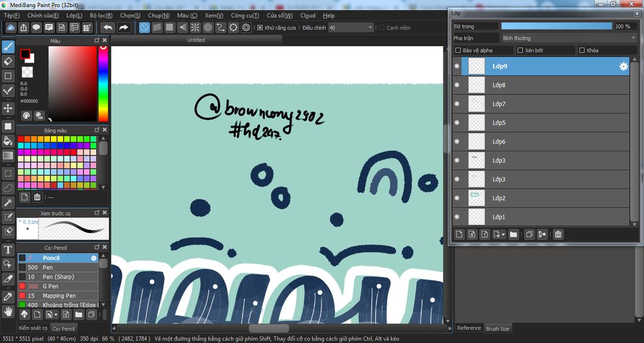Select the Brush tool in the left toolbar
Image resolution: width=644 pixels, height=343 pixels.
8,46
